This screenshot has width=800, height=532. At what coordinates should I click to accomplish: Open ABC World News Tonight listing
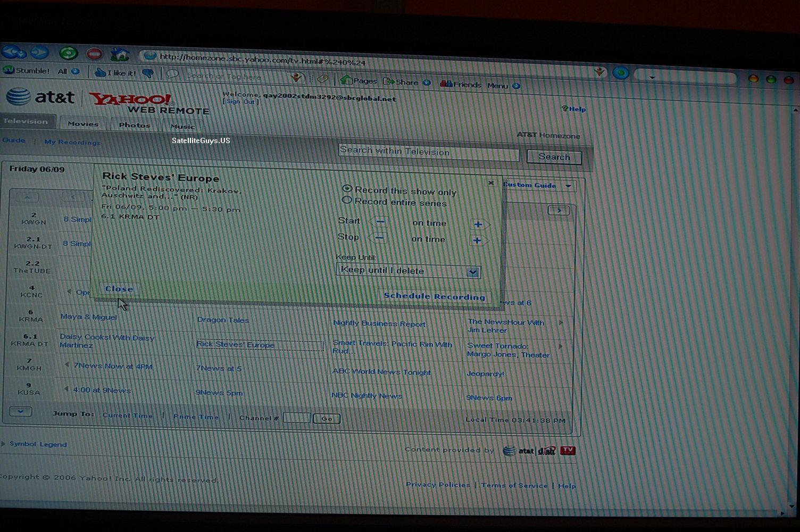[381, 372]
